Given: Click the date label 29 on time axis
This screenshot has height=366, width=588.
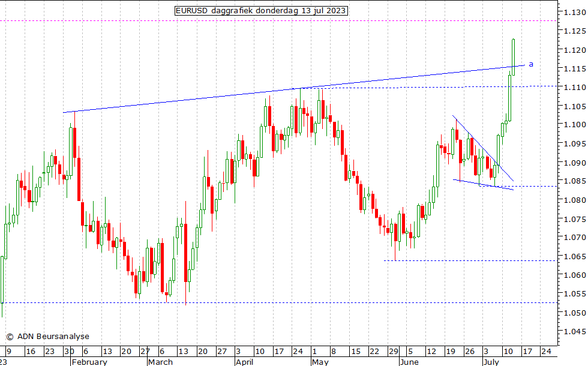Looking at the screenshot, I should (x=394, y=352).
